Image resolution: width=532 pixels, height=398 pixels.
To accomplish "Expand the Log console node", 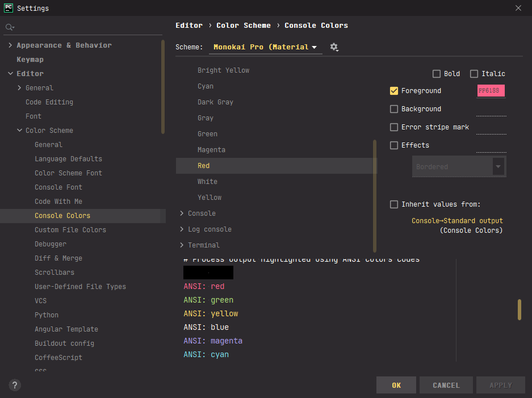I will (x=182, y=229).
